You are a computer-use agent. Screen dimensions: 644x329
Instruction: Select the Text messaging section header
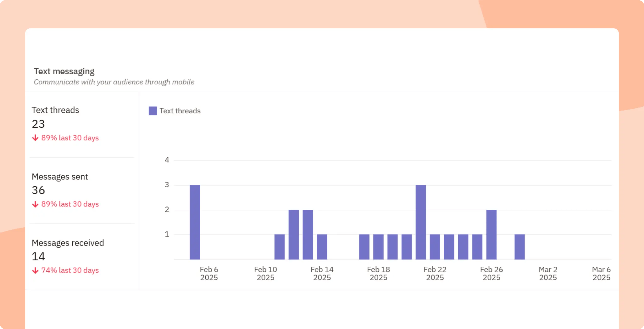(64, 71)
